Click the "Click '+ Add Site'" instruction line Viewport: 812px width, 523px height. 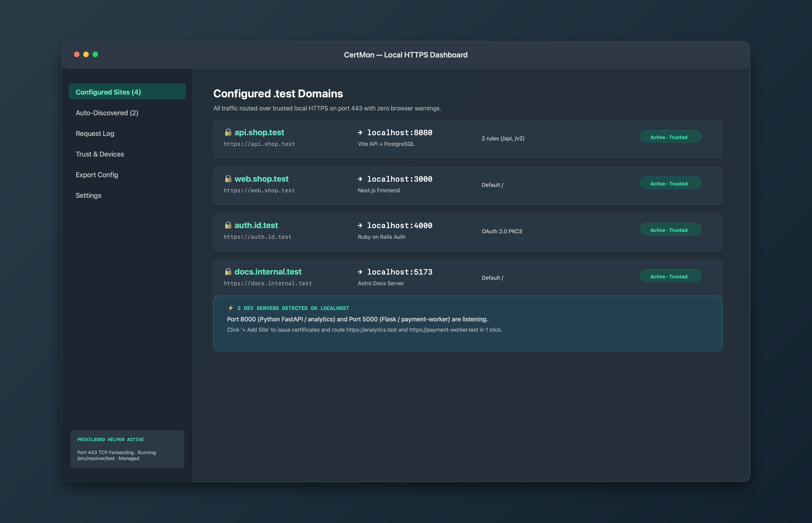[364, 330]
